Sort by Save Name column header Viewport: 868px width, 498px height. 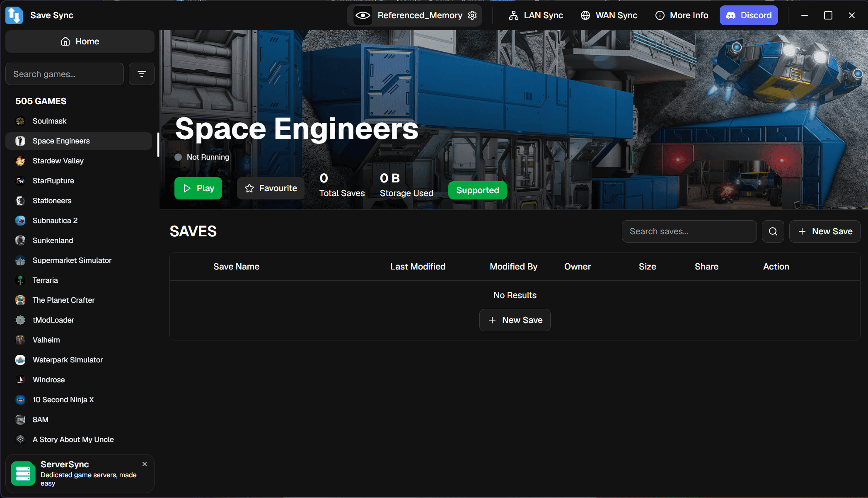236,267
